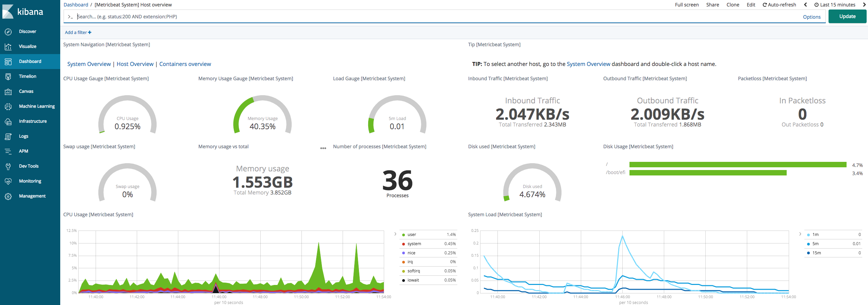Toggle 5m series in load legend
This screenshot has width=868, height=305.
click(x=833, y=244)
